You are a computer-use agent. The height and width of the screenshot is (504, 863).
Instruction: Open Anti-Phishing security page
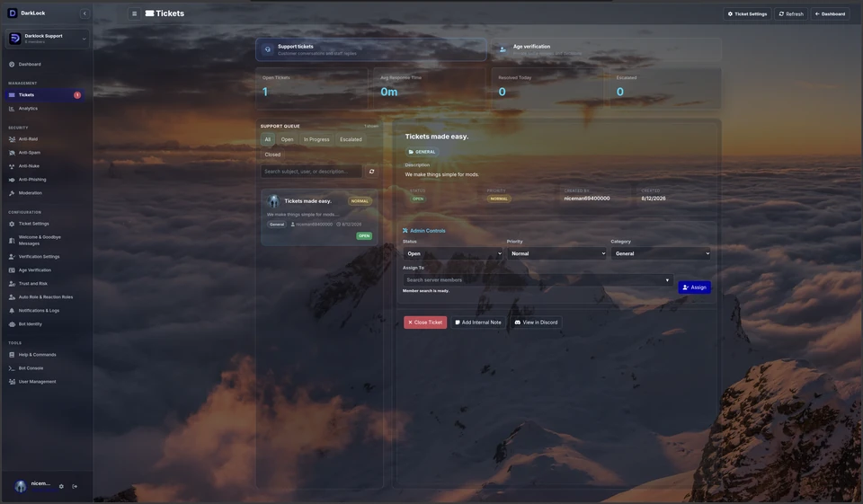(x=32, y=180)
